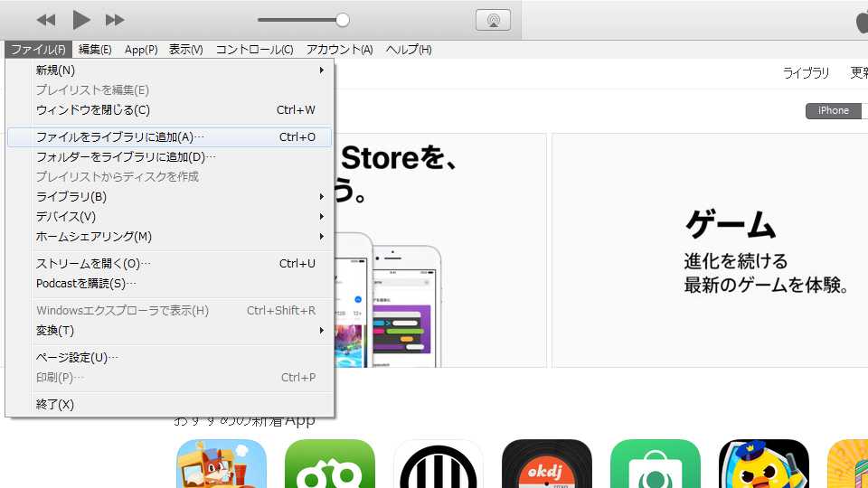The image size is (868, 488).
Task: Expand the デバイス(V) submenu
Action: tap(169, 216)
